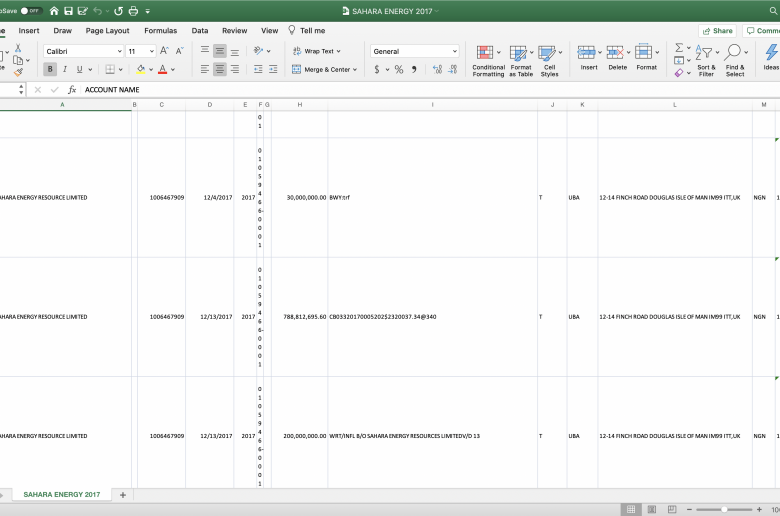Click the Decrease Indent icon
Viewport: 780px width, 516px height.
click(x=258, y=69)
